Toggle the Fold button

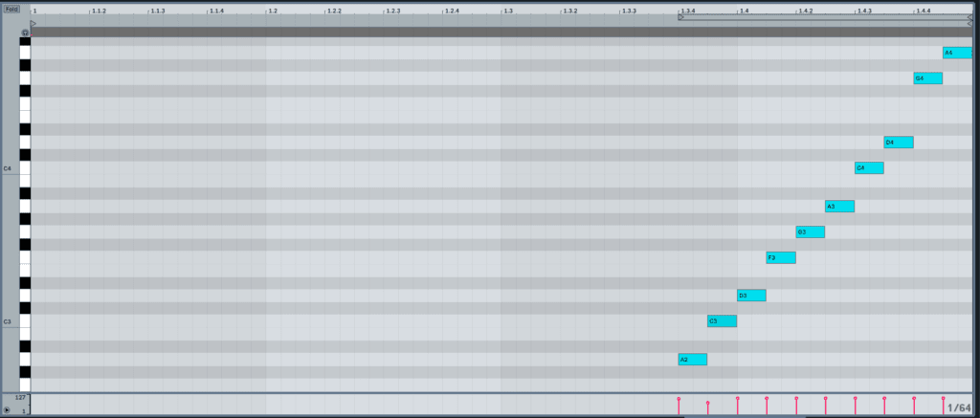click(x=11, y=10)
